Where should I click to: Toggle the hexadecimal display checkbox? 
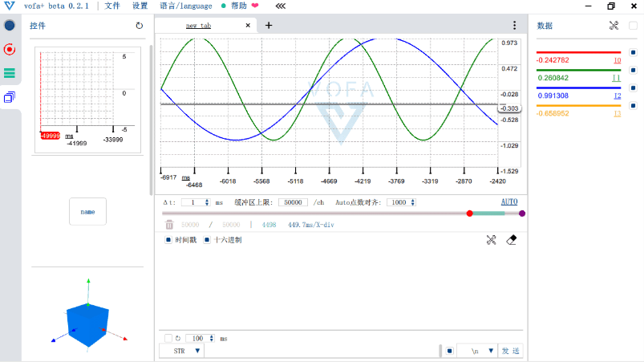(207, 240)
